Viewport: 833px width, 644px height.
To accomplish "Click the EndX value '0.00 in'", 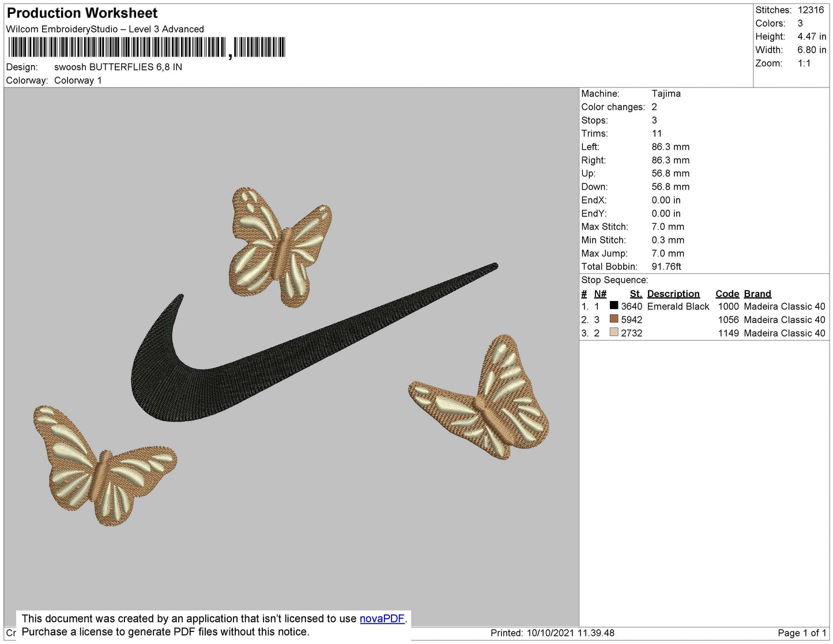I will click(x=666, y=200).
